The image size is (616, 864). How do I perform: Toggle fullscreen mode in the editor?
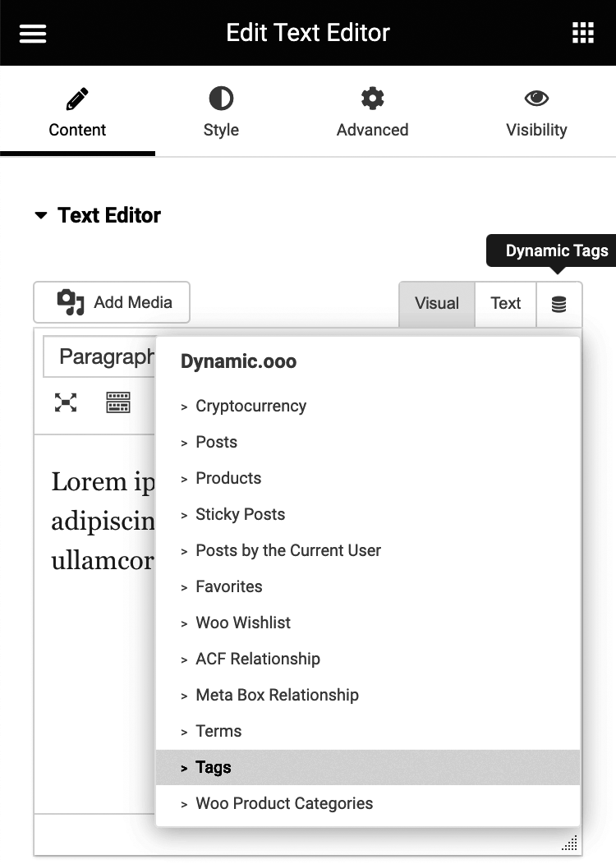point(65,402)
